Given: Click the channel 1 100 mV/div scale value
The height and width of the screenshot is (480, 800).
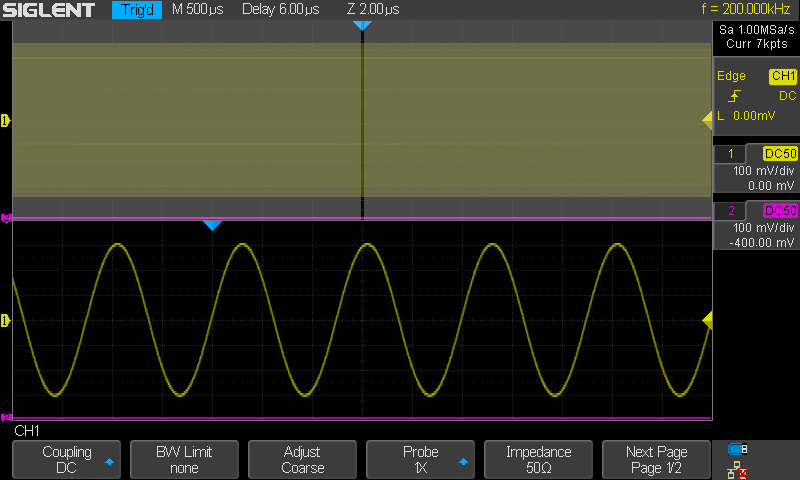Looking at the screenshot, I should pos(763,171).
